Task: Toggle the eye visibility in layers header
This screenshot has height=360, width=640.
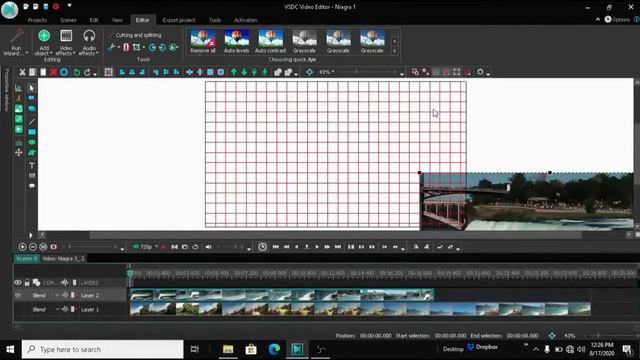Action: tap(18, 282)
